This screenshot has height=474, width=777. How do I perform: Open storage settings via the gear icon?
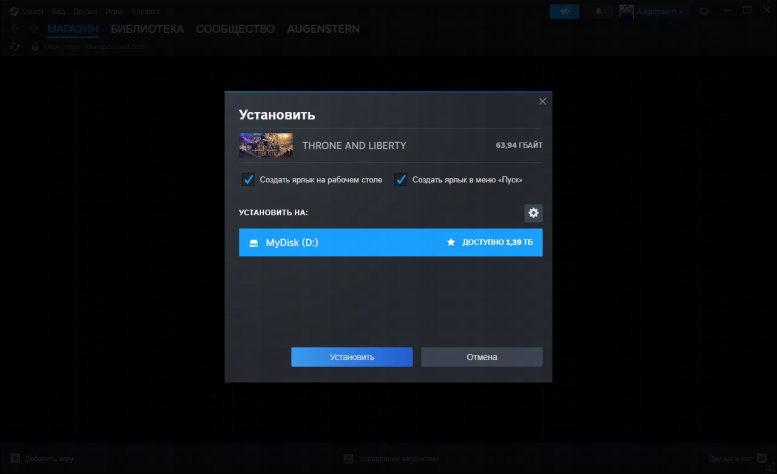pyautogui.click(x=533, y=212)
